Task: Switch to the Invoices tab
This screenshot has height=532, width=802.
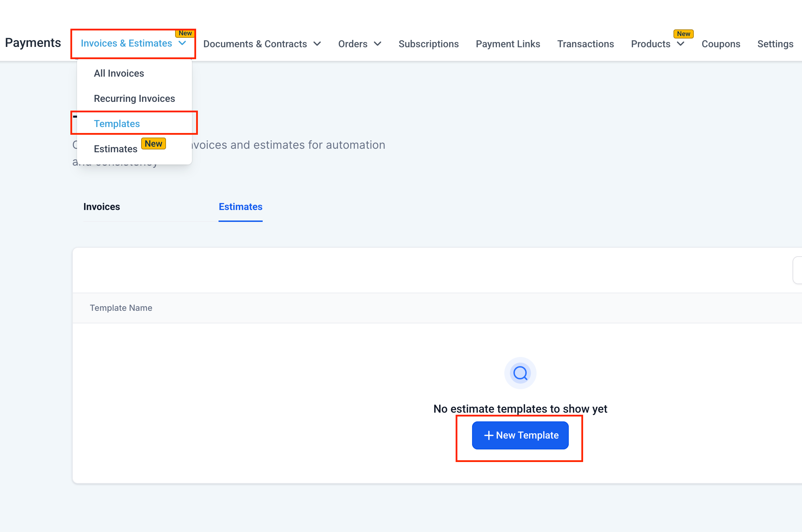Action: (x=102, y=207)
